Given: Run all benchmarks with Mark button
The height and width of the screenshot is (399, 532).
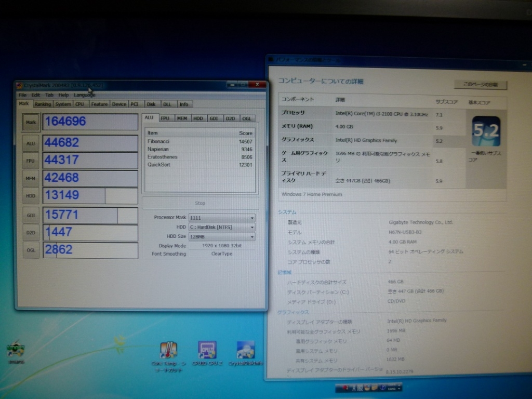Looking at the screenshot, I should tap(31, 123).
